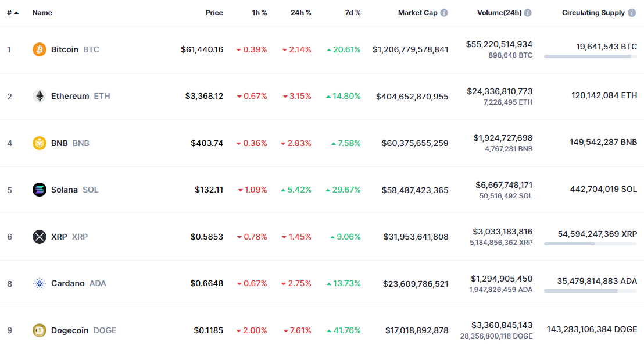
Task: Click Solana 24h volume $6,667,748,171
Action: coord(504,185)
